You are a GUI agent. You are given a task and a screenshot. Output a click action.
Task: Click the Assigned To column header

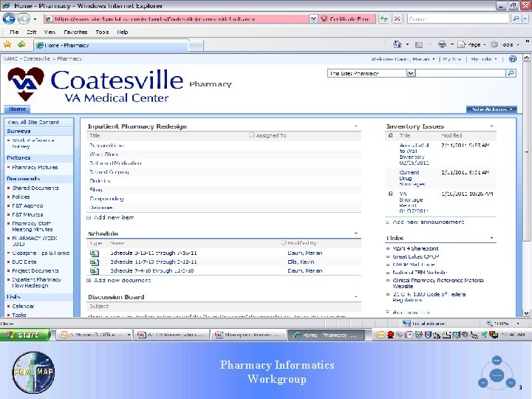271,135
